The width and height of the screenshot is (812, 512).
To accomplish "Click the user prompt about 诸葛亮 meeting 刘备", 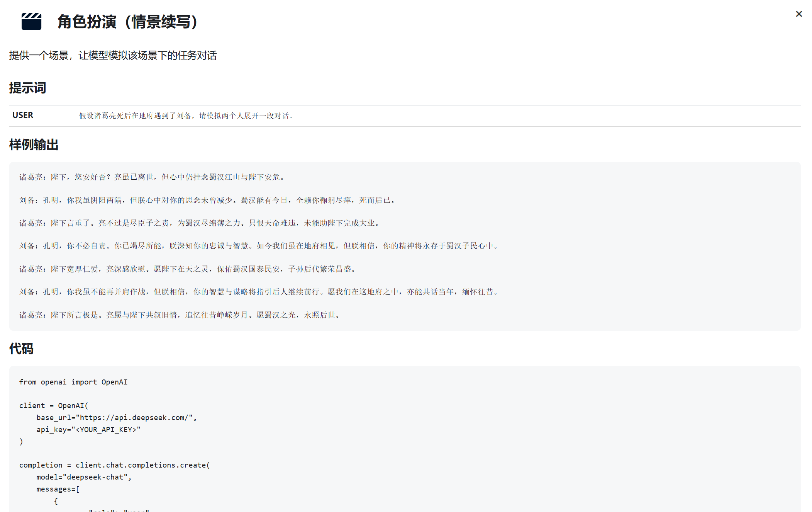I will pyautogui.click(x=186, y=116).
